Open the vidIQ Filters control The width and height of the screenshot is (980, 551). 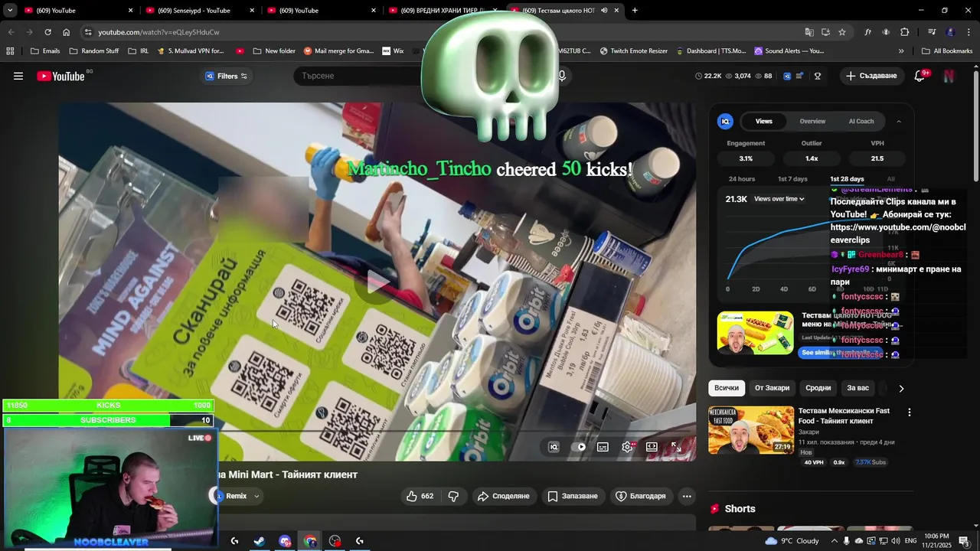226,76
